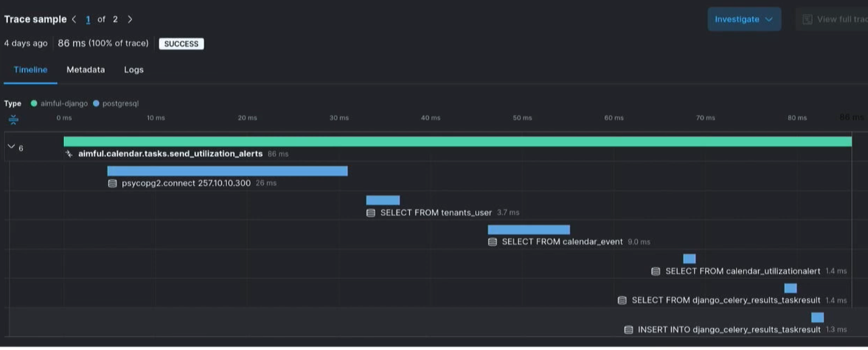The width and height of the screenshot is (868, 350).
Task: Select the Timeline tab
Action: [x=31, y=70]
